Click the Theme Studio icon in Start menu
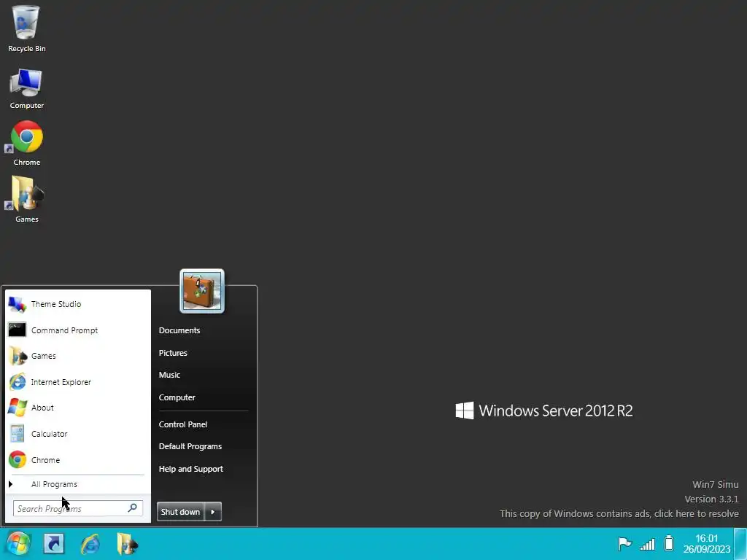Viewport: 747px width, 560px height. [x=18, y=304]
